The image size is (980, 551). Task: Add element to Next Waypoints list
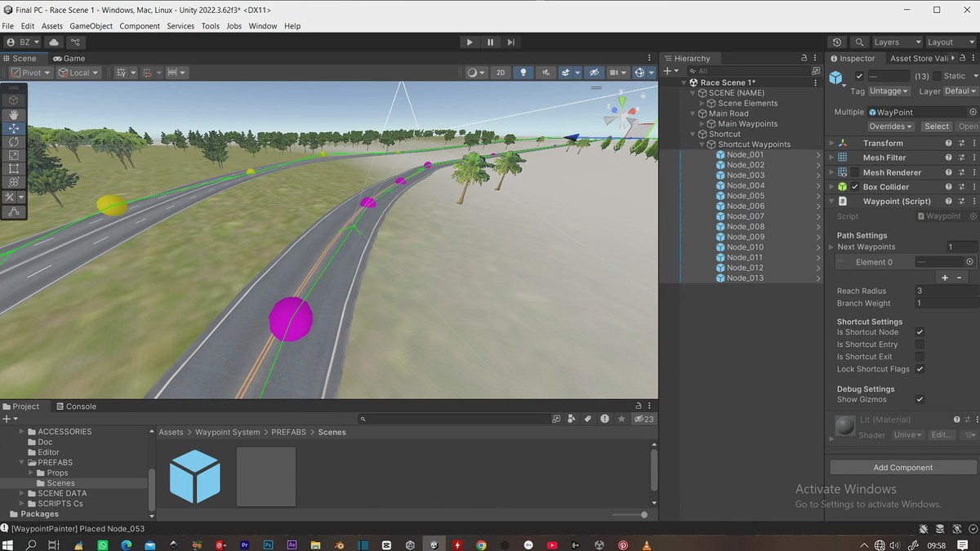point(945,278)
